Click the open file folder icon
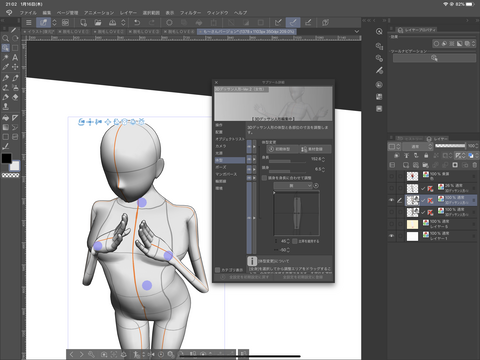This screenshot has height=360, width=480. [98, 22]
